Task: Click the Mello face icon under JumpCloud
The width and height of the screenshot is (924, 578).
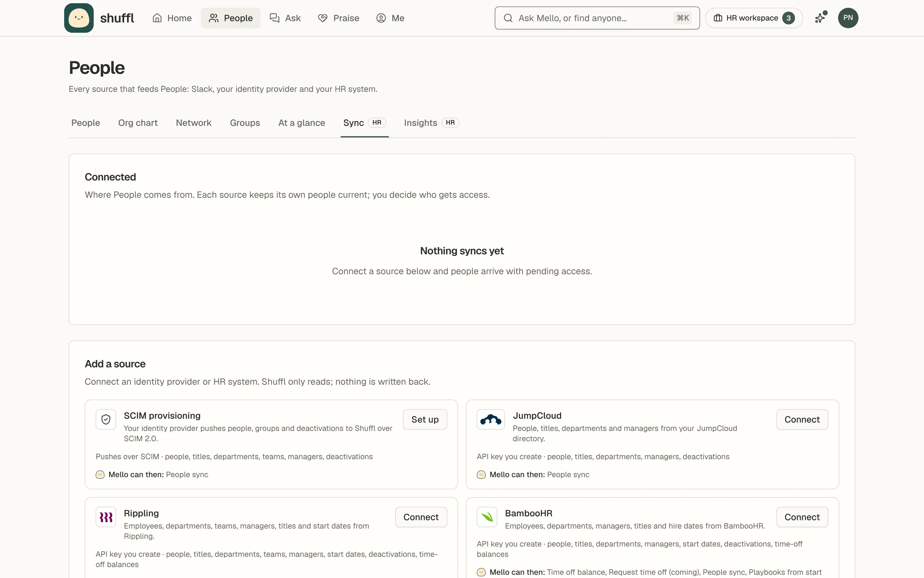Action: coord(481,474)
